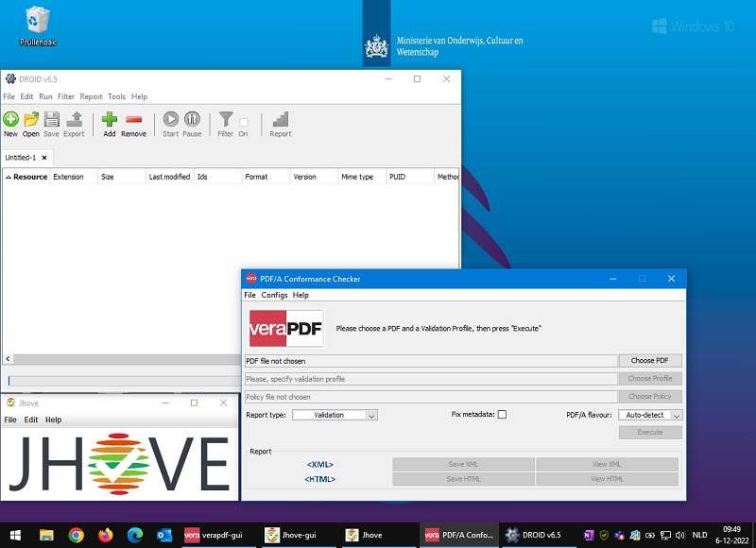Sort by the Resource column header
Image resolution: width=756 pixels, height=548 pixels.
26,177
